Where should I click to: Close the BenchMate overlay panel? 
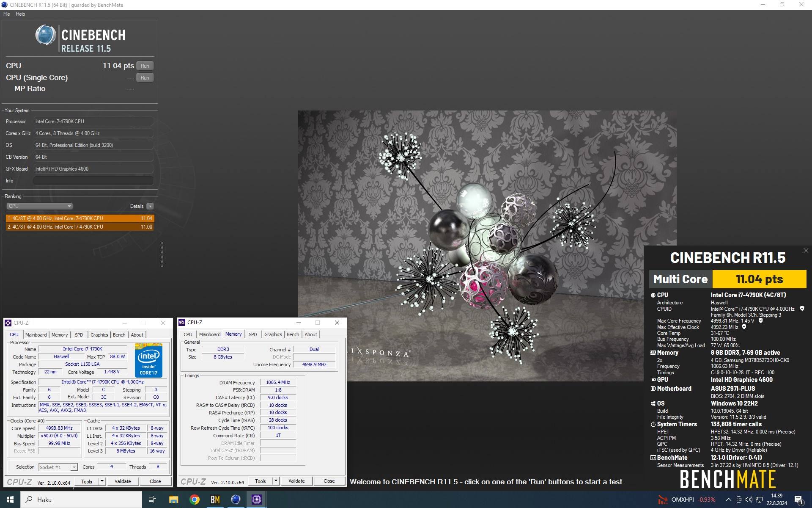click(x=806, y=251)
